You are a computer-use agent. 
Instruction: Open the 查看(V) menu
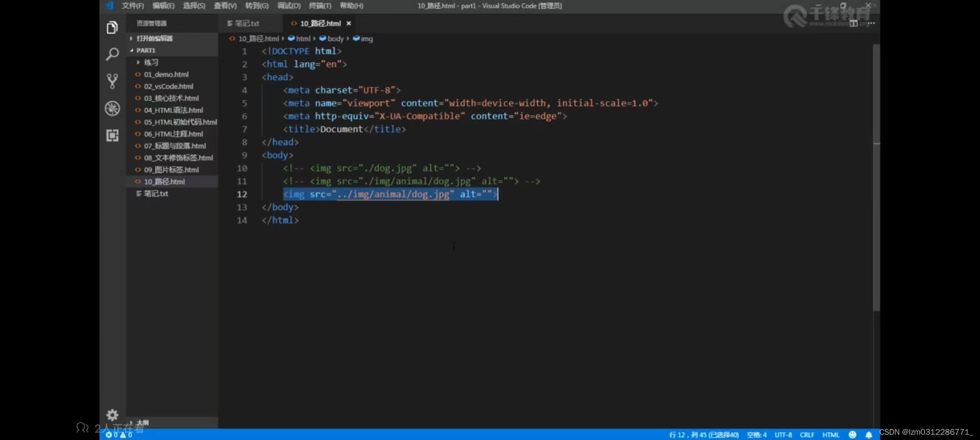[225, 6]
